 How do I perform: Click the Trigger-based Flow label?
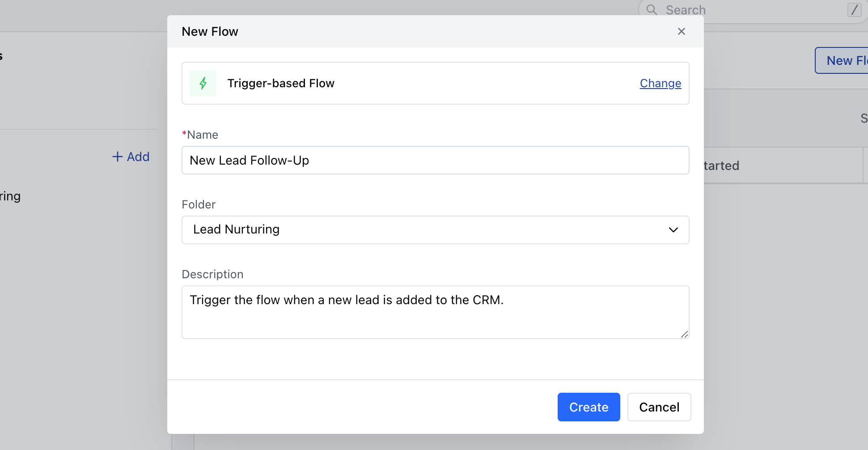click(x=281, y=83)
